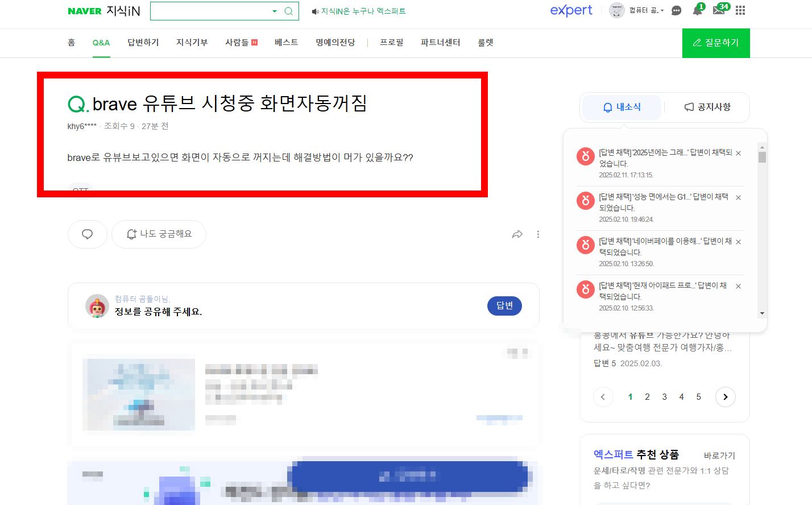Expand the search box dropdown arrow
The width and height of the screenshot is (812, 505).
(x=275, y=11)
